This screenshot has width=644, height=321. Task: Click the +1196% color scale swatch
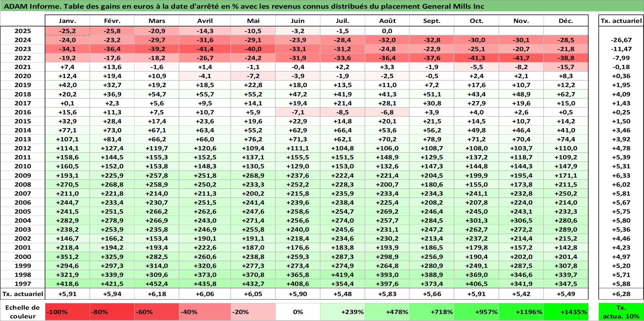[x=521, y=312]
